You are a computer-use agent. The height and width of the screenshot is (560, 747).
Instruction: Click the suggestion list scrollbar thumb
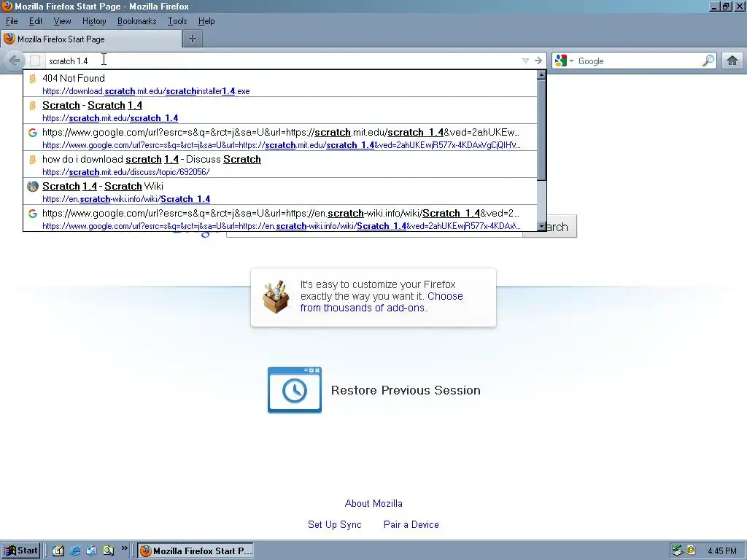(541, 130)
